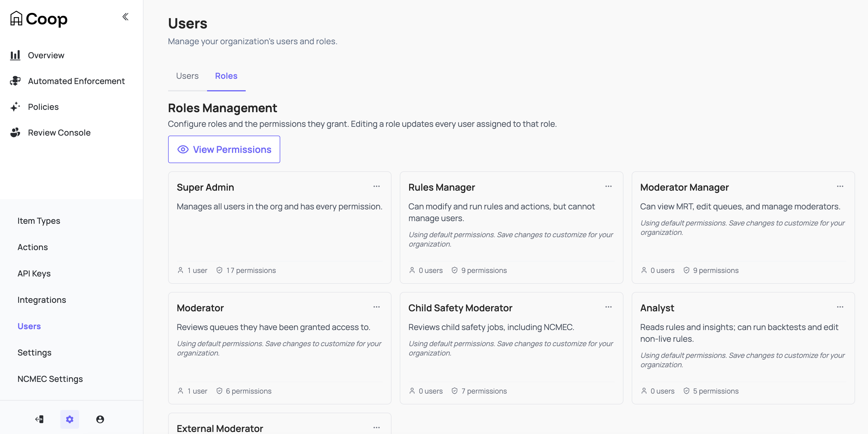Click the External Moderator role title
The width and height of the screenshot is (868, 434).
[220, 428]
